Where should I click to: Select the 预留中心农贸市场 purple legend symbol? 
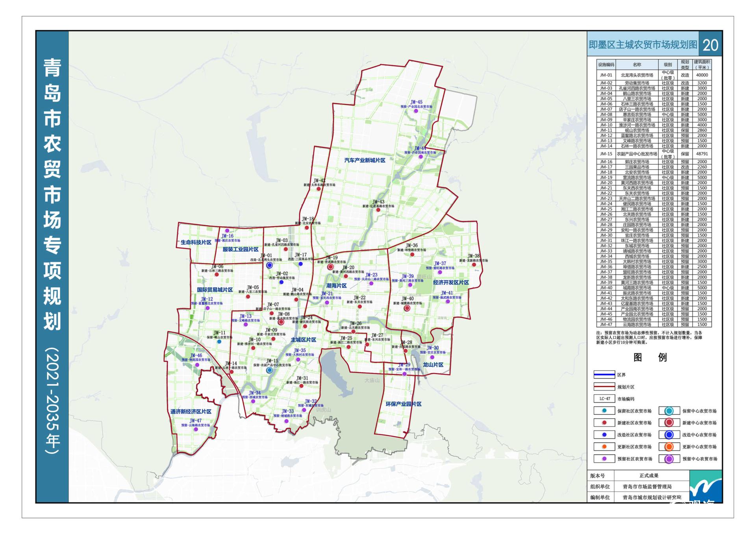coord(669,459)
